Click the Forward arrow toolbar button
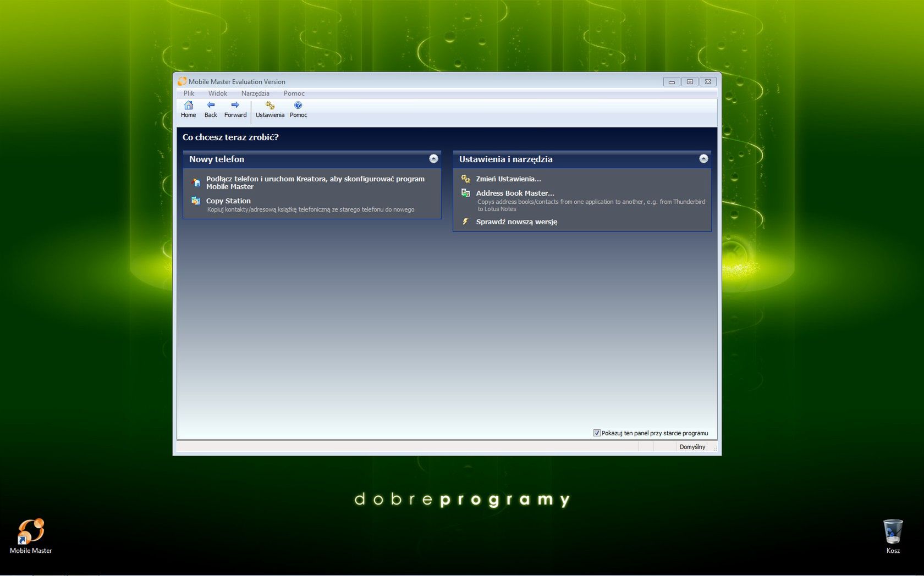Screen dimensions: 924x576 click(235, 109)
